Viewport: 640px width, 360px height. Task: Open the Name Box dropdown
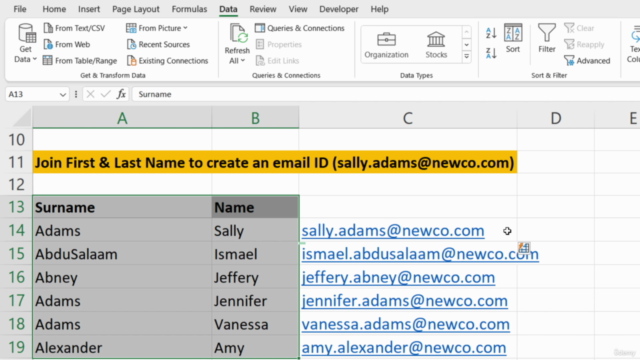[x=62, y=94]
